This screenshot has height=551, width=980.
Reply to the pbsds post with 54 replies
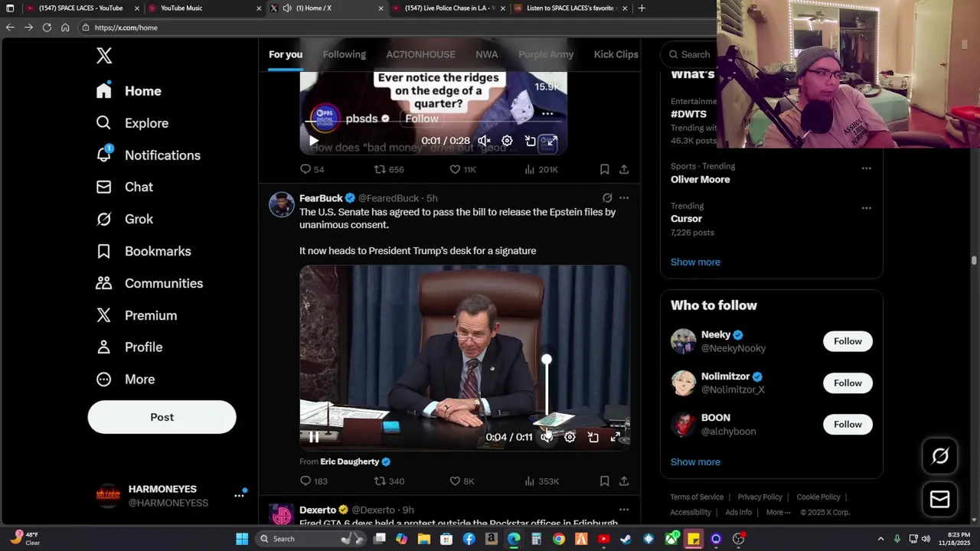[312, 169]
